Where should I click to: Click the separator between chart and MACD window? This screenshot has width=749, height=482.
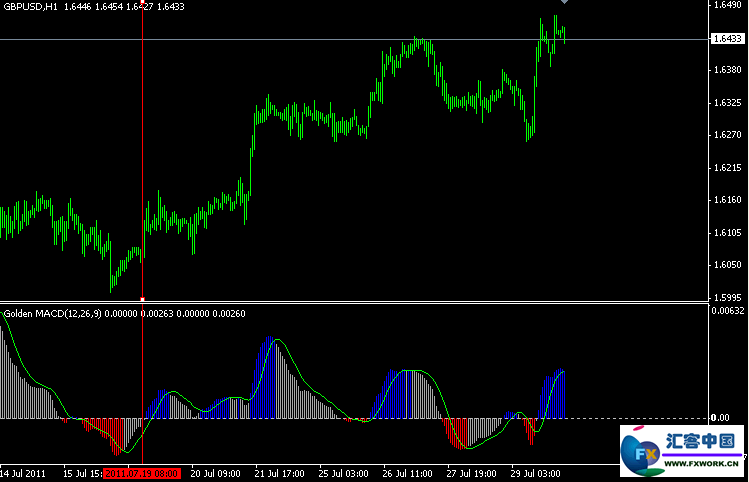pyautogui.click(x=350, y=302)
